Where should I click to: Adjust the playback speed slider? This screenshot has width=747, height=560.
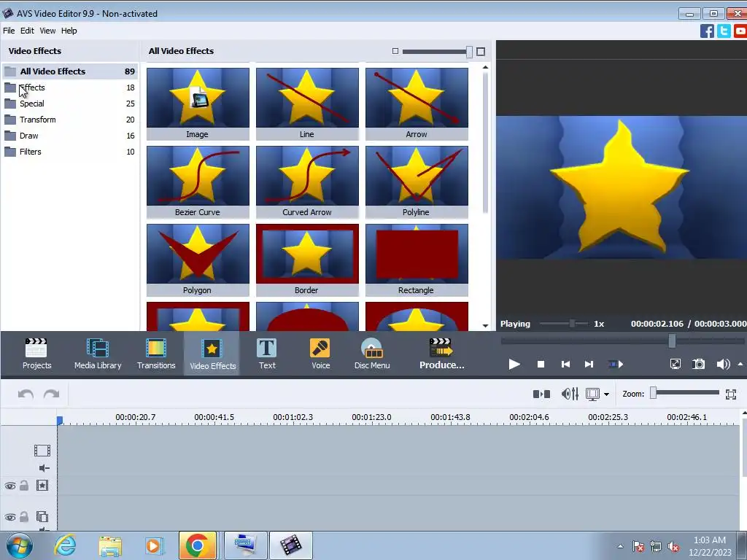572,323
